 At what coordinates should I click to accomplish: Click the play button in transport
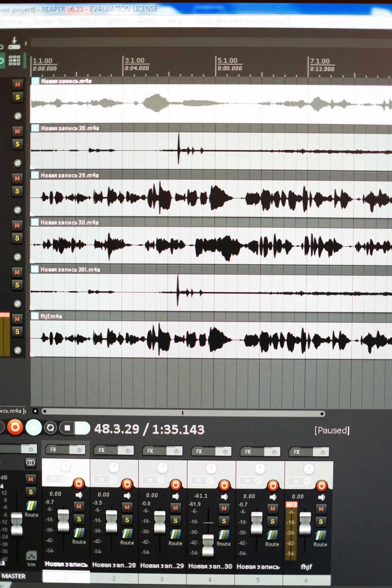[33, 428]
